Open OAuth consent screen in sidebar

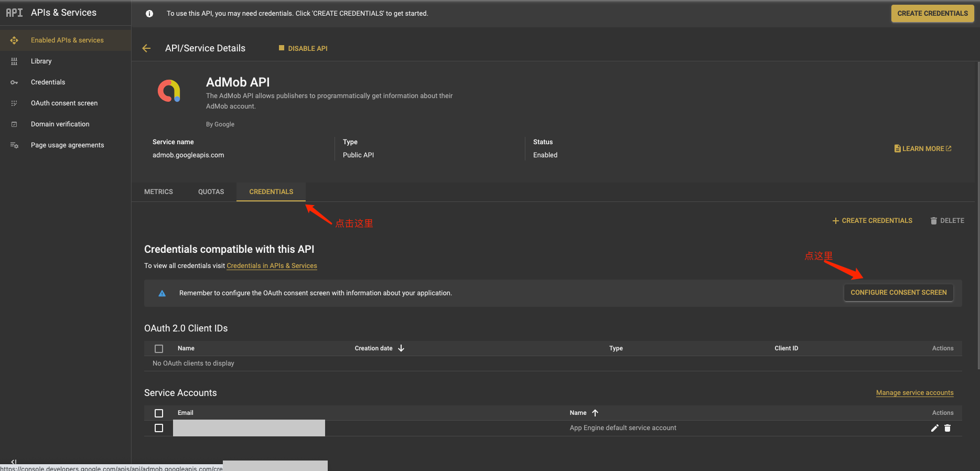(66, 103)
